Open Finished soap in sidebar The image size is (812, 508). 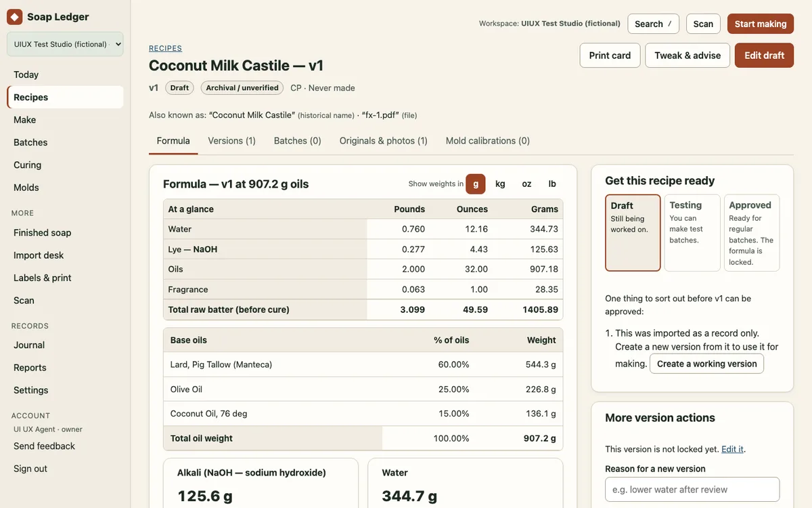pos(65,232)
